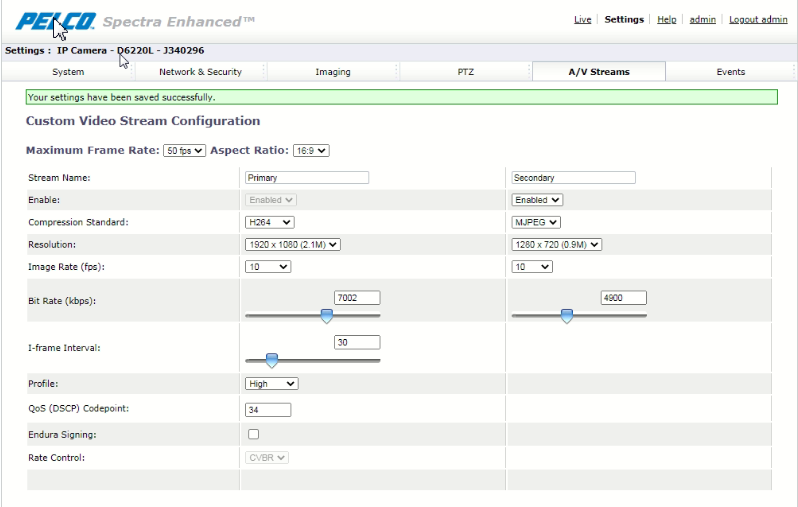The height and width of the screenshot is (507, 798).
Task: Click the settings saved success message
Action: click(402, 97)
